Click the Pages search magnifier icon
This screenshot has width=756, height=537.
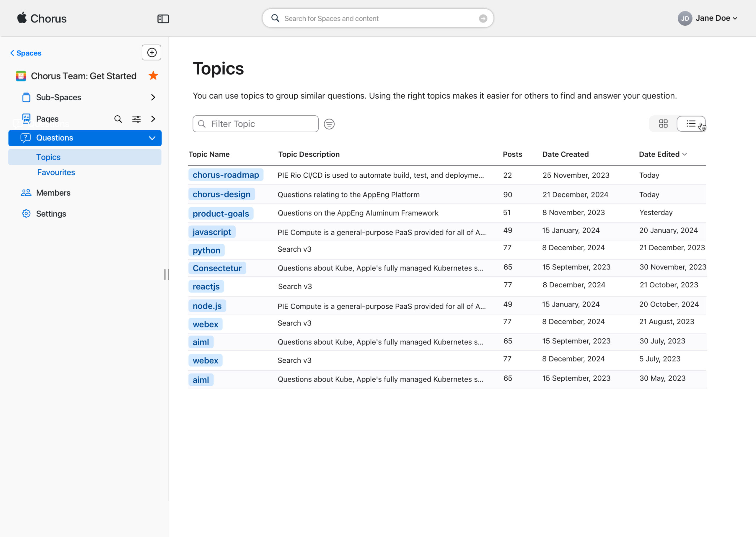pos(118,119)
